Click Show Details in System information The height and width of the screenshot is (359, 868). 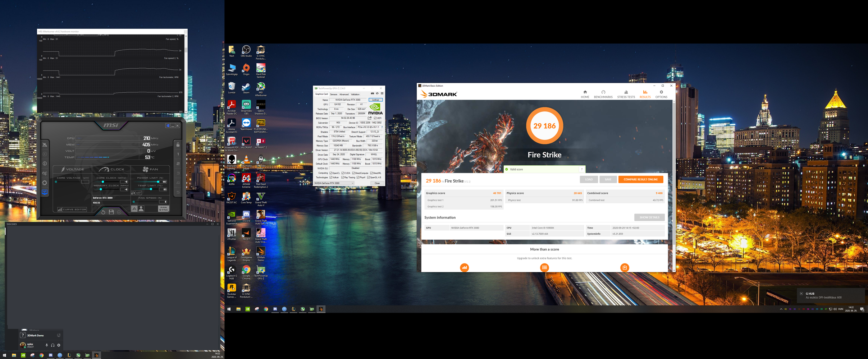649,217
